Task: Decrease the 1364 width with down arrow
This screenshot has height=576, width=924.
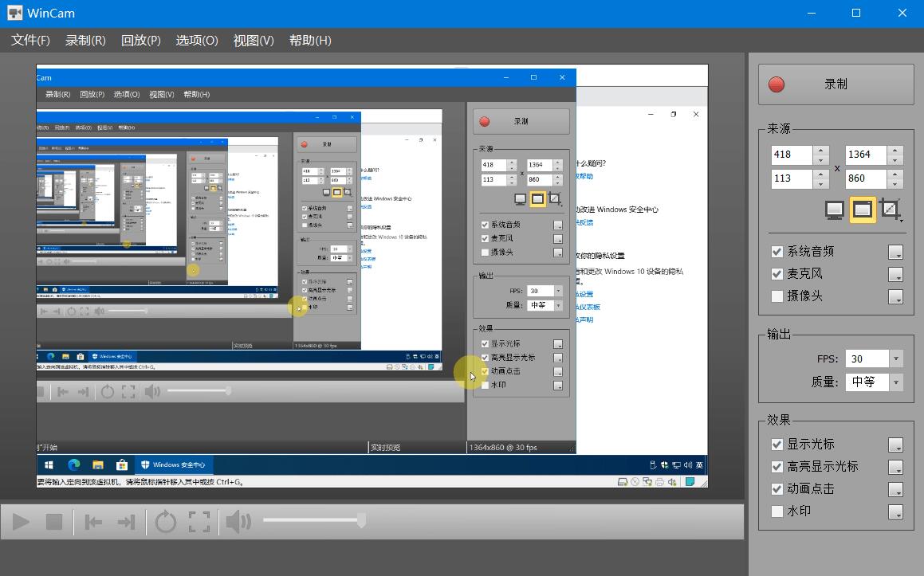Action: tap(895, 159)
